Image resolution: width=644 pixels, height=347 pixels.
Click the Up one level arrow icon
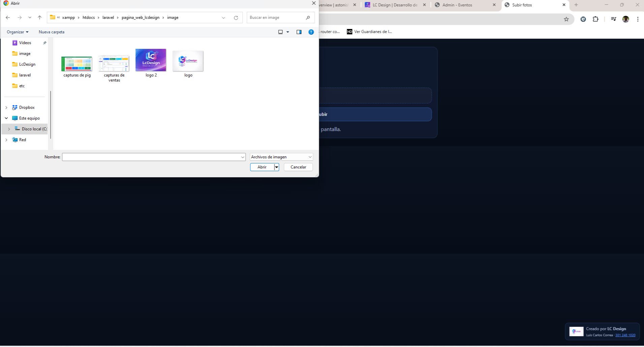click(x=39, y=18)
